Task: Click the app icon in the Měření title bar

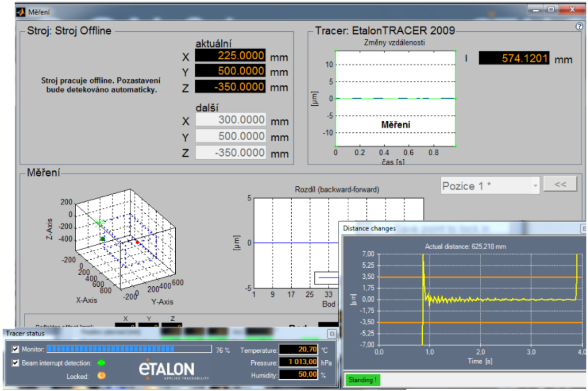Action: click(21, 12)
